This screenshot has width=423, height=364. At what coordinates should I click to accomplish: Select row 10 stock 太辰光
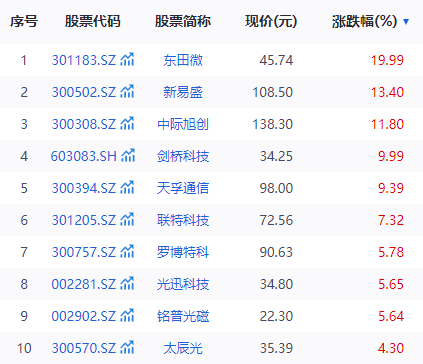(x=211, y=348)
